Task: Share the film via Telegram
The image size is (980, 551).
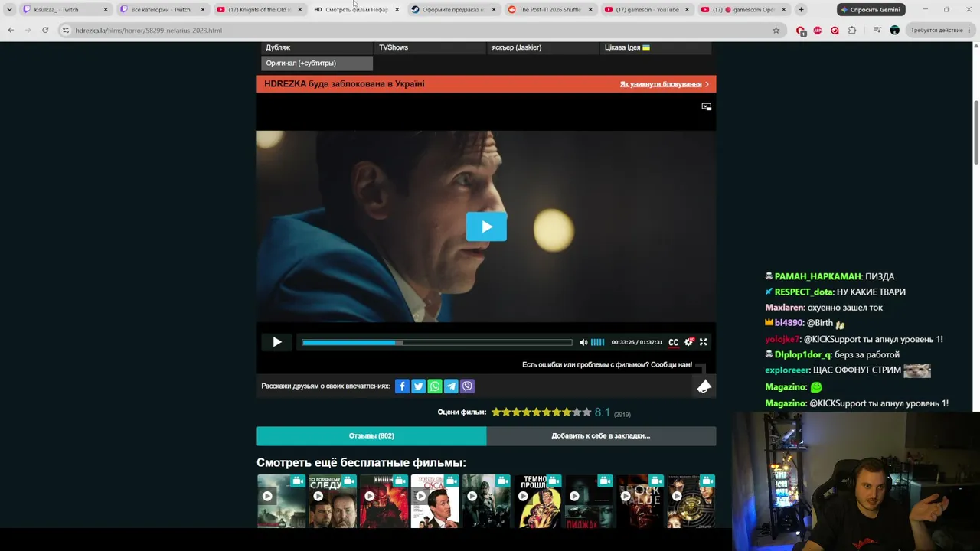Action: pos(451,386)
